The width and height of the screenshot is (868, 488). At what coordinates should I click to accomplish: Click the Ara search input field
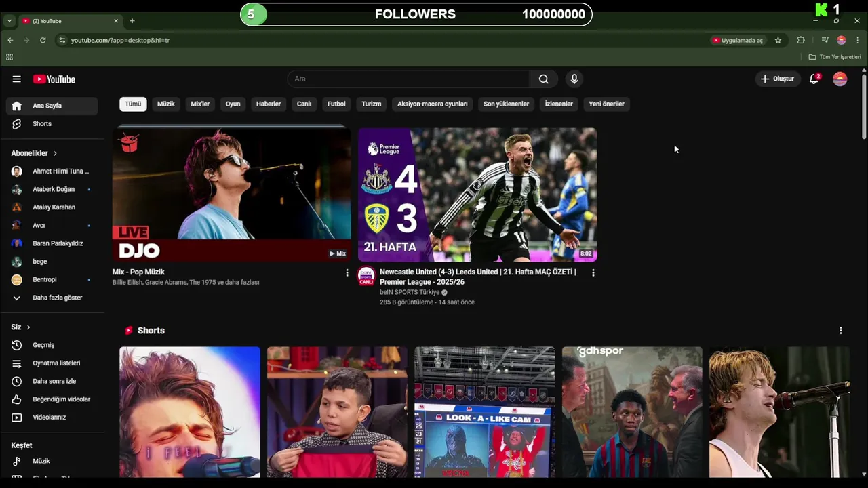coord(408,79)
